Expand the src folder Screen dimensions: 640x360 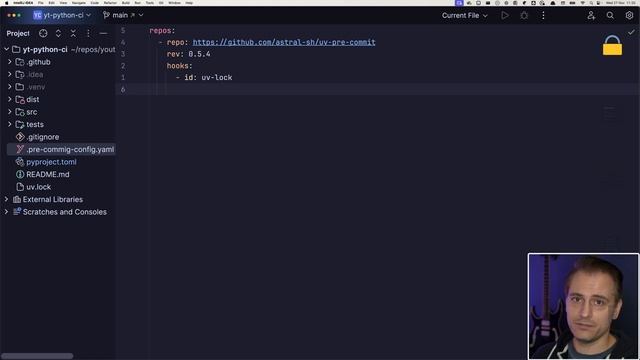tap(9, 111)
